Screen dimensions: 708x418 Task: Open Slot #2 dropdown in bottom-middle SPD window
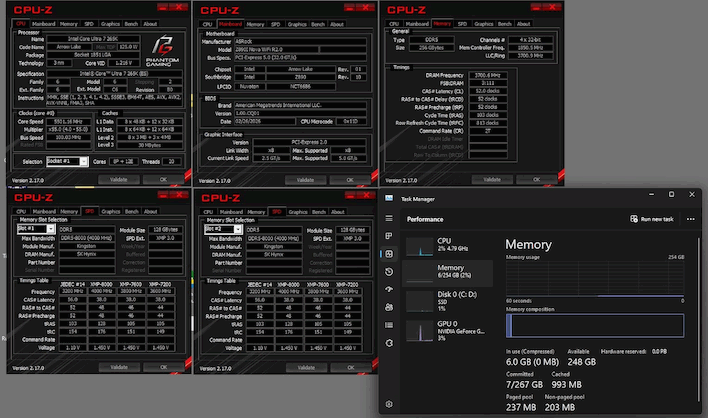coord(223,230)
